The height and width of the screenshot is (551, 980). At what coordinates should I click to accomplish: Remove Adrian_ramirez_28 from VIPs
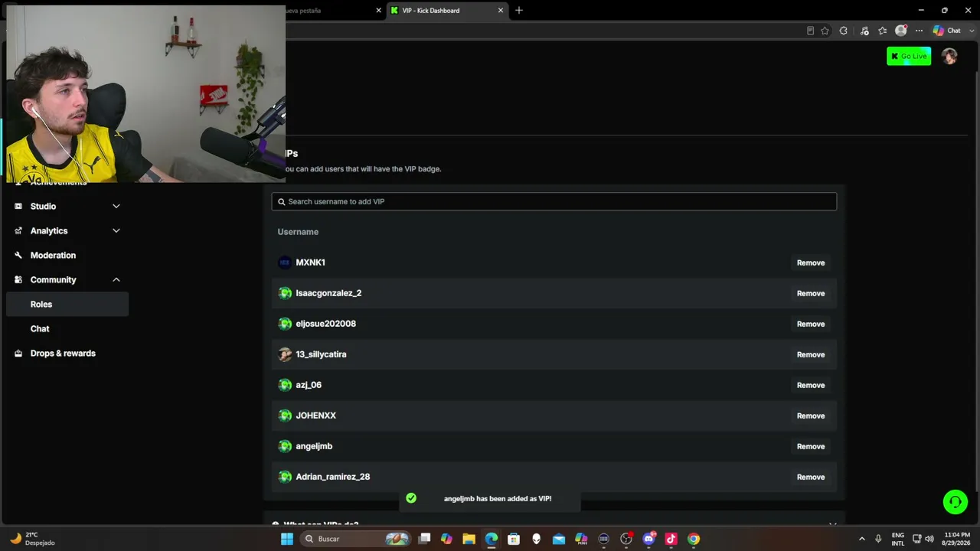tap(810, 477)
